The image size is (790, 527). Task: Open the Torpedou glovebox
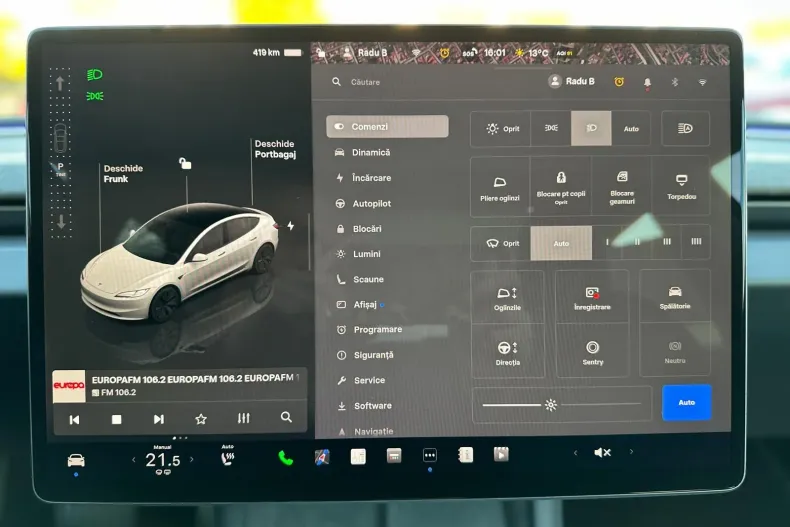tap(681, 187)
